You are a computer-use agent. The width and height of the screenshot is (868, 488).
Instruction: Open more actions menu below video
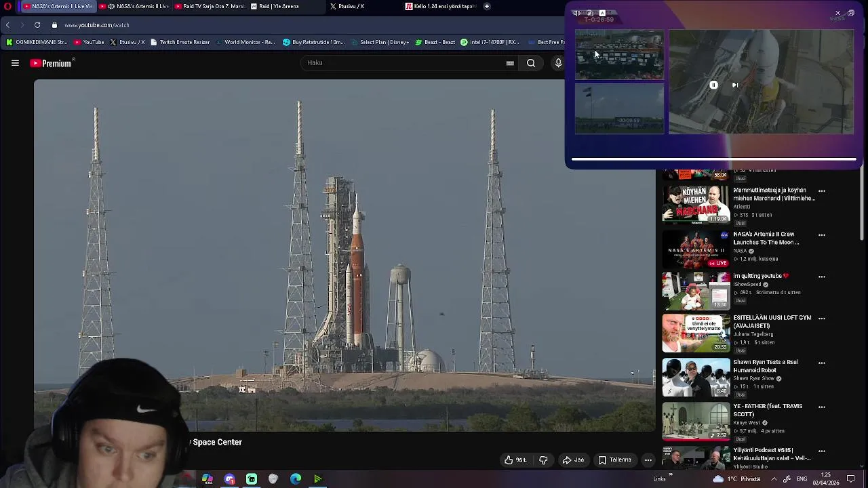click(648, 460)
